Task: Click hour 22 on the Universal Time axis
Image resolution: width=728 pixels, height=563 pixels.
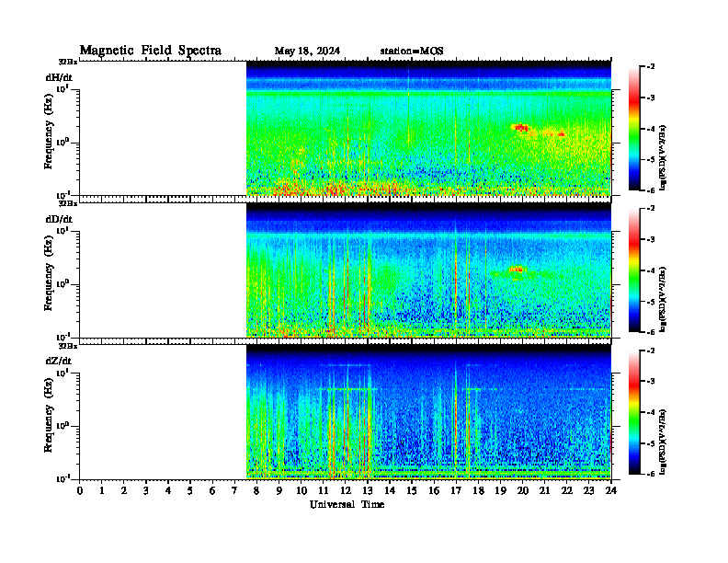Action: coord(567,491)
